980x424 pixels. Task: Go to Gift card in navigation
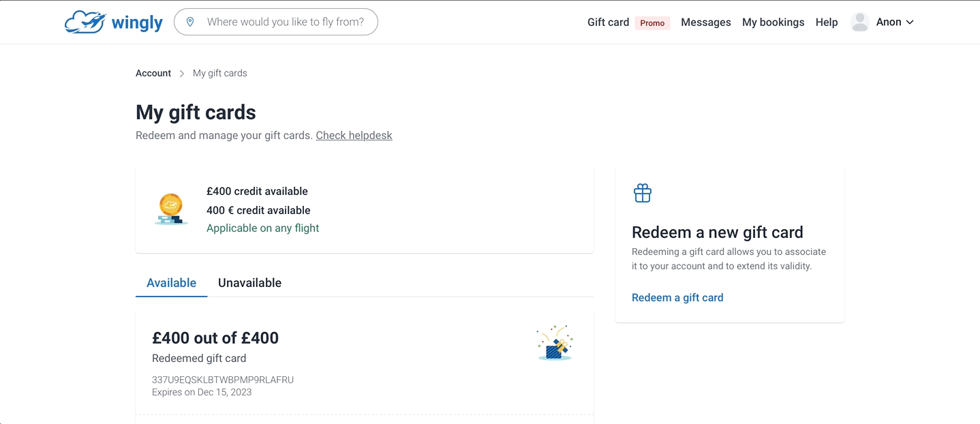(608, 22)
